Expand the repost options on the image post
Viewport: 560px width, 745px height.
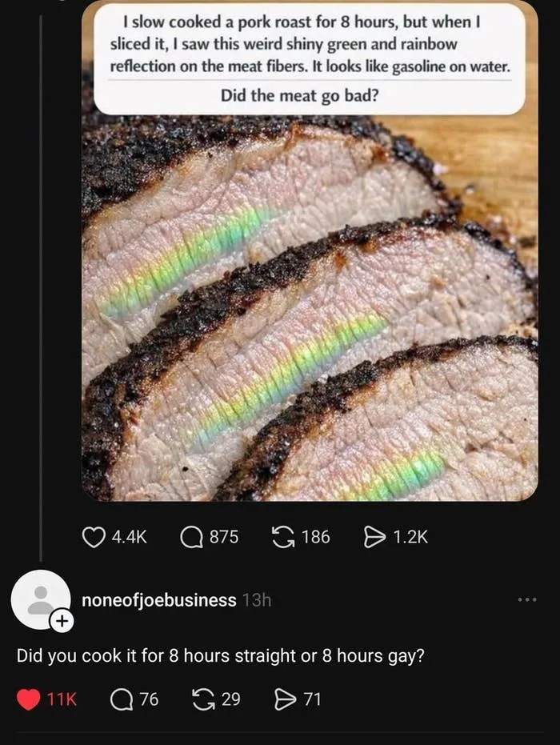pos(282,537)
